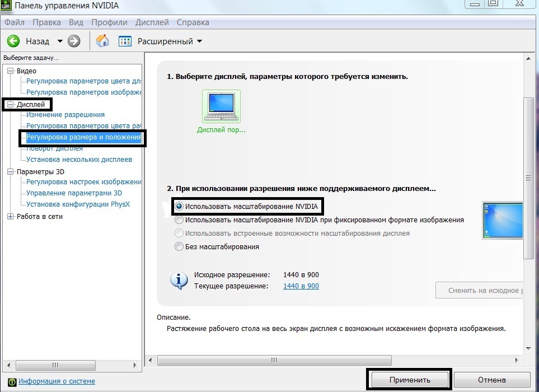Open Регулировка параметров цвета для видео
Viewport: 539px width, 392px height.
83,81
